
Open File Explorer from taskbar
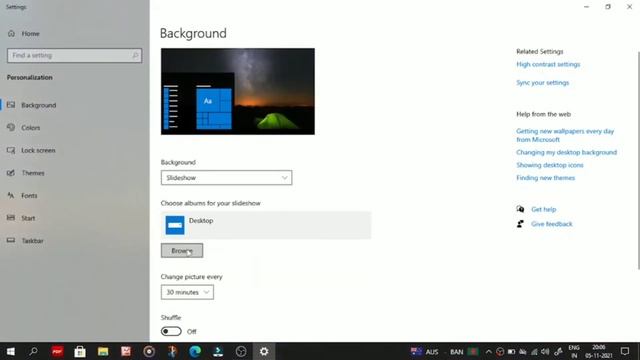pyautogui.click(x=103, y=351)
